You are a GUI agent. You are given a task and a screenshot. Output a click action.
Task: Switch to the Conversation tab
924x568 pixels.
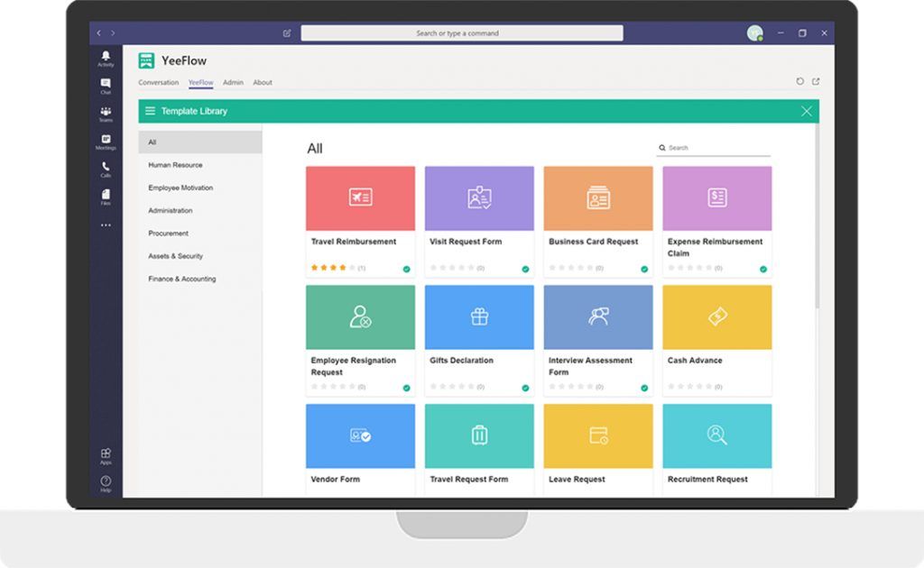(x=159, y=82)
